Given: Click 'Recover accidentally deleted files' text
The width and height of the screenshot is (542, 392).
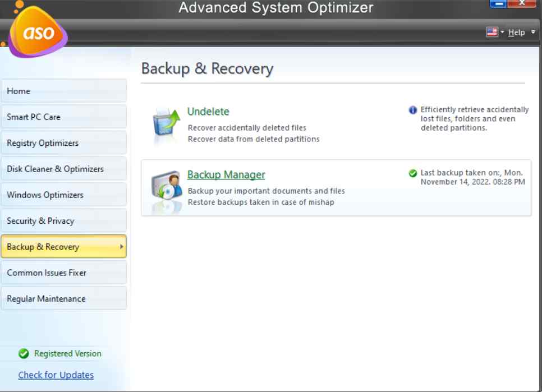Looking at the screenshot, I should coord(247,128).
